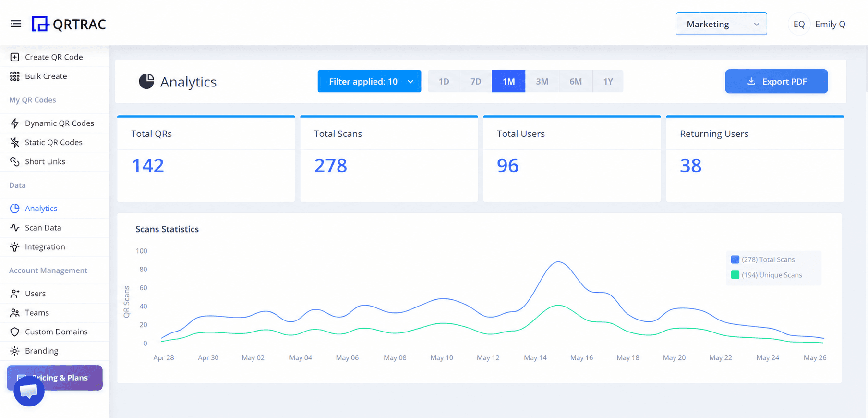The height and width of the screenshot is (418, 868).
Task: Click the Total Scans value 278
Action: 330,166
